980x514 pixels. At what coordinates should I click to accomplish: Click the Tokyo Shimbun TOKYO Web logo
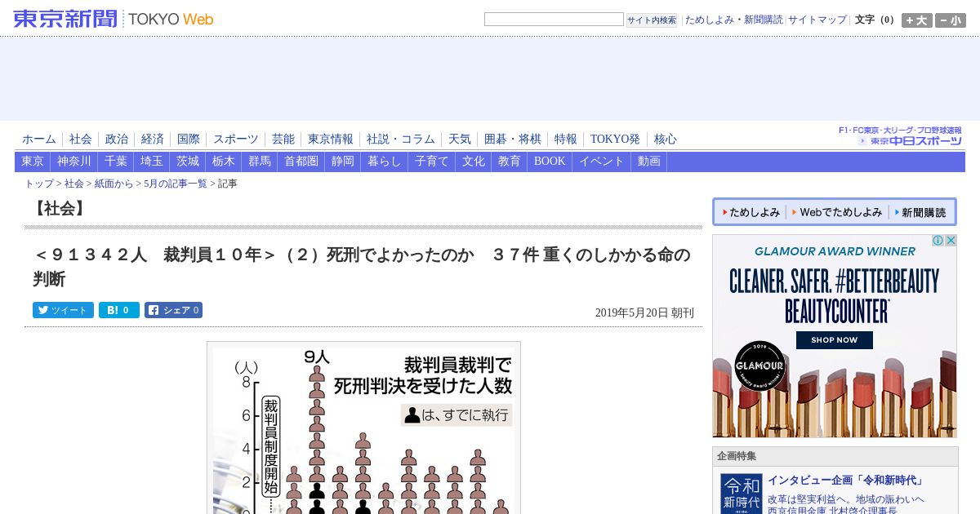pos(114,19)
